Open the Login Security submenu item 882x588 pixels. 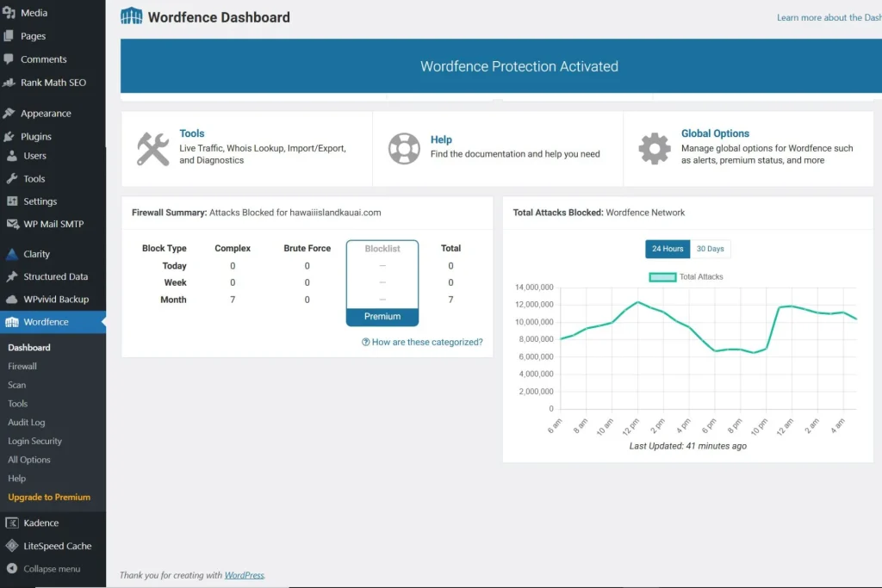35,441
